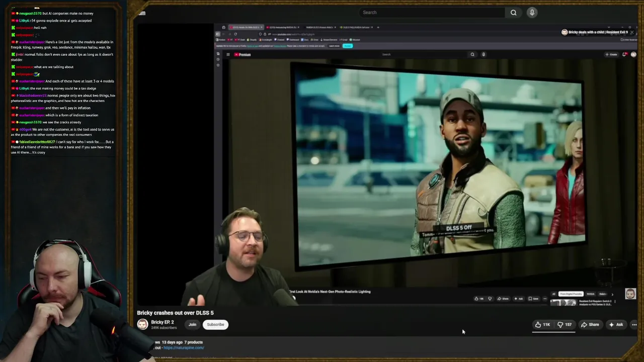Click the Ask button next to Share

(x=616, y=325)
